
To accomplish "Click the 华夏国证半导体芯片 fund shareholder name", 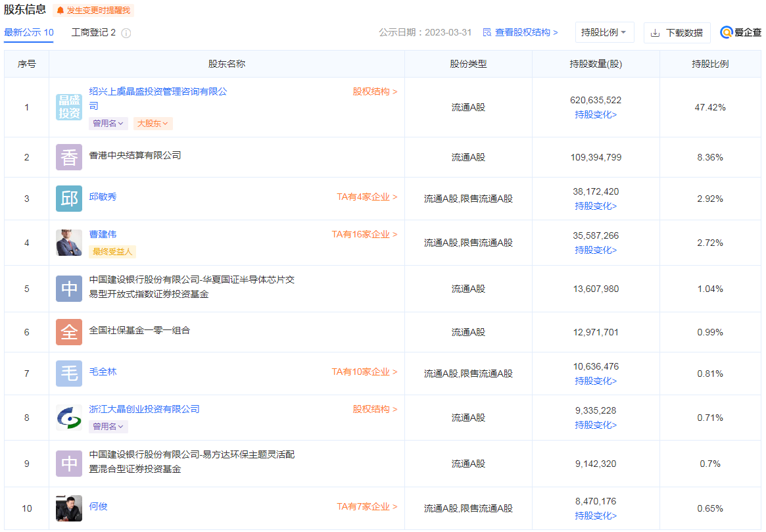I will tap(191, 287).
